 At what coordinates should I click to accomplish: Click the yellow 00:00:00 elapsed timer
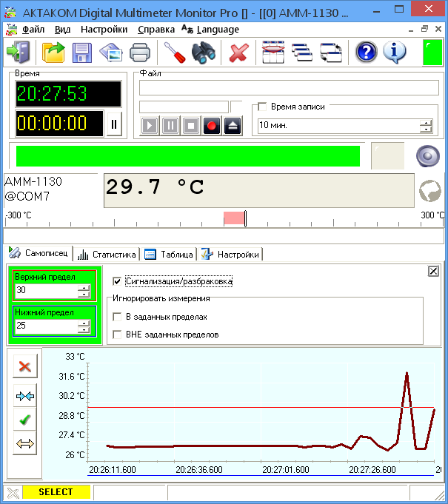point(59,124)
